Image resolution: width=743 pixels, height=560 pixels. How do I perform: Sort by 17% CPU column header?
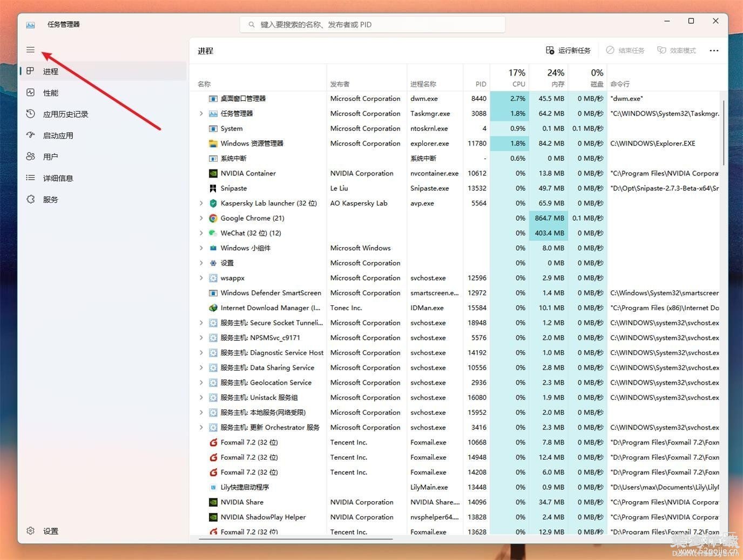(x=510, y=78)
